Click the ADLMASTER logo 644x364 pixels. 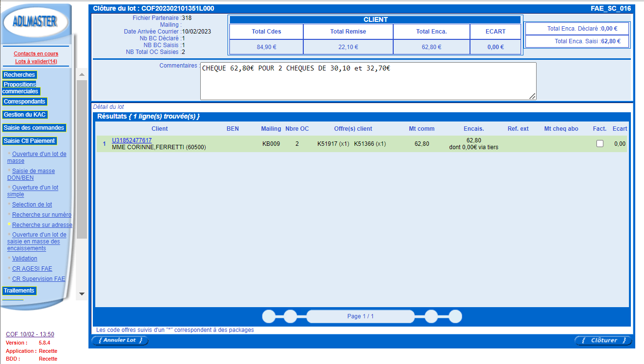pyautogui.click(x=35, y=22)
